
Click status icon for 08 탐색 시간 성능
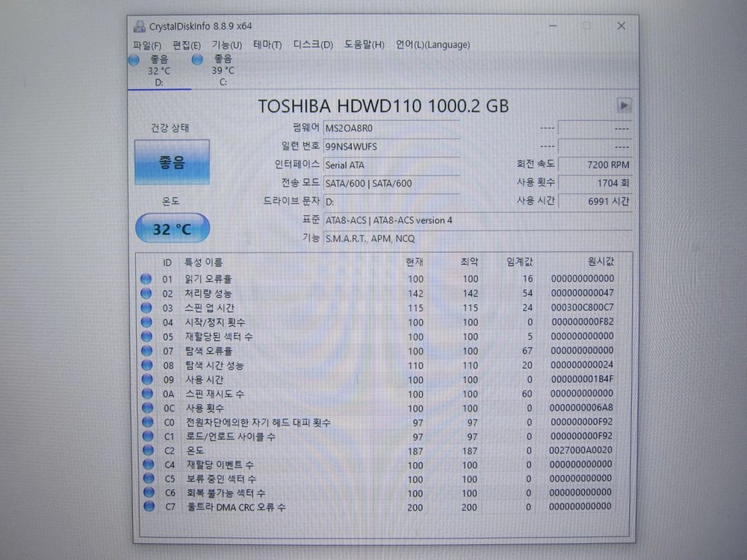coord(147,365)
